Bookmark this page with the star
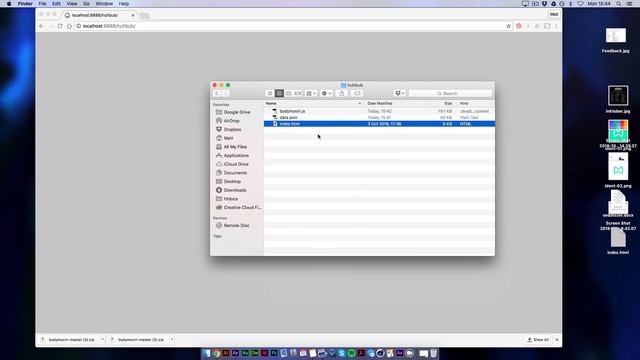Screen dimensions: 640x360 click(x=508, y=26)
